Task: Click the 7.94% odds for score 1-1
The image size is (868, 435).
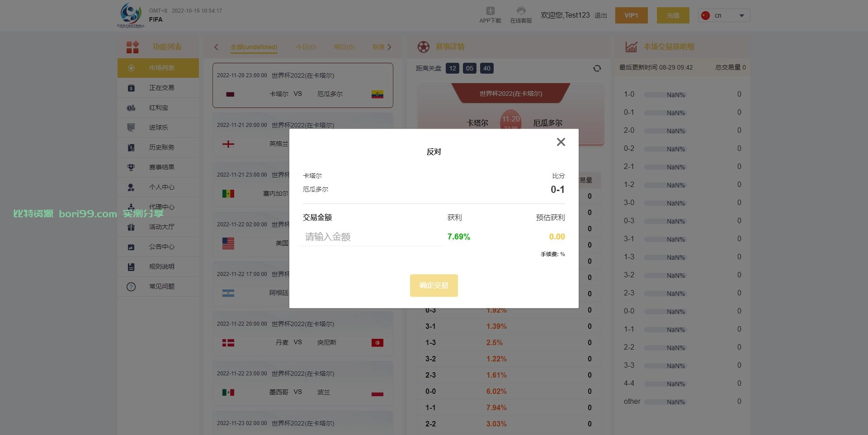Action: pyautogui.click(x=496, y=407)
